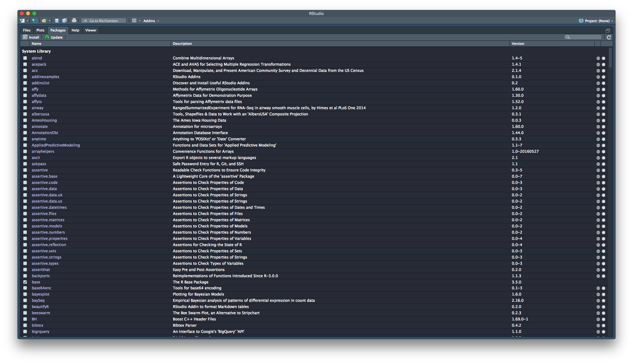
Task: Click the Print icon in toolbar
Action: (x=74, y=21)
